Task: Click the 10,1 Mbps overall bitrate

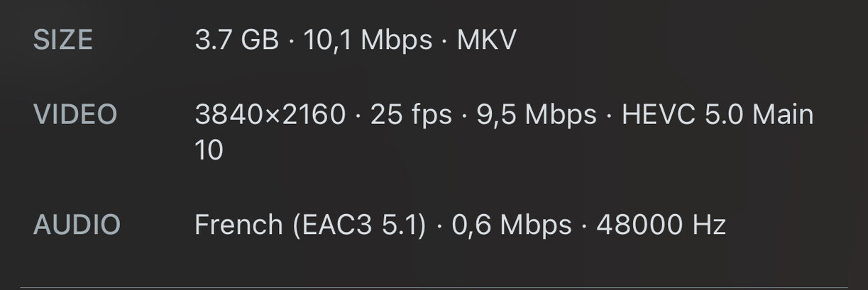Action: 368,40
